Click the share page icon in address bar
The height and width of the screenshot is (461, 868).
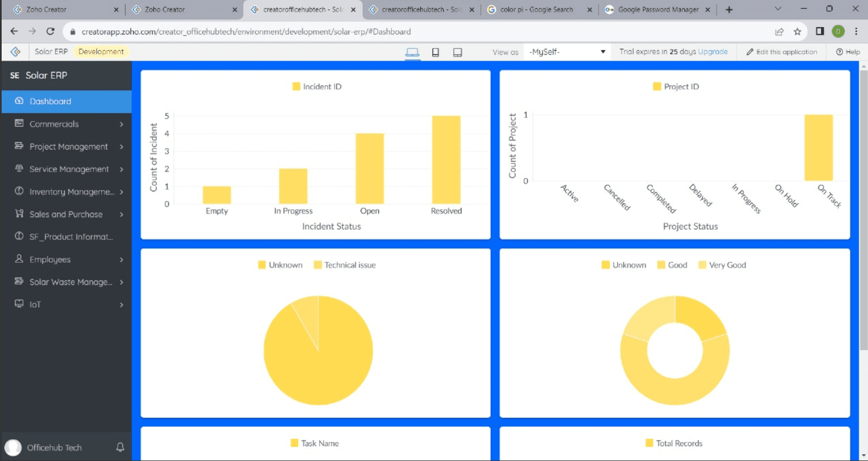coord(779,31)
